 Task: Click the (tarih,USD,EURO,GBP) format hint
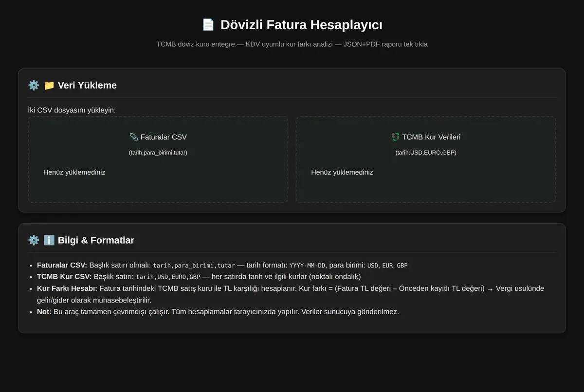426,153
